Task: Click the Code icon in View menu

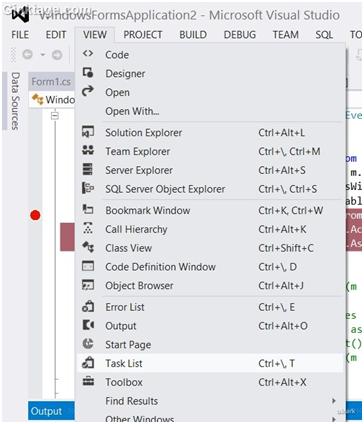Action: pos(88,54)
